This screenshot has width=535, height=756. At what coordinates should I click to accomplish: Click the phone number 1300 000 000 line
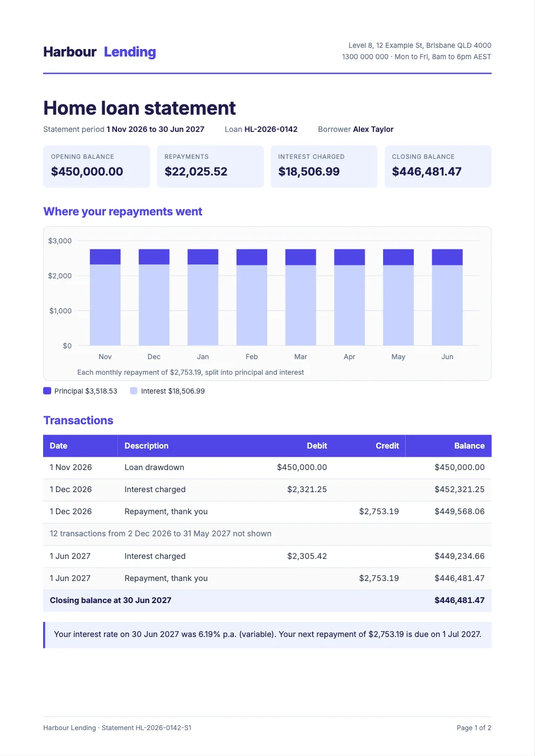[x=416, y=57]
